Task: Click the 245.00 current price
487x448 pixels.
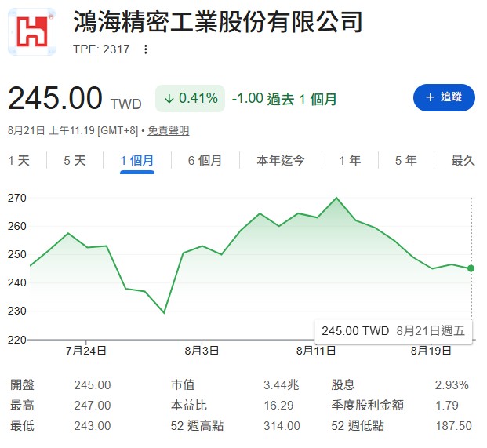Action: coord(55,98)
